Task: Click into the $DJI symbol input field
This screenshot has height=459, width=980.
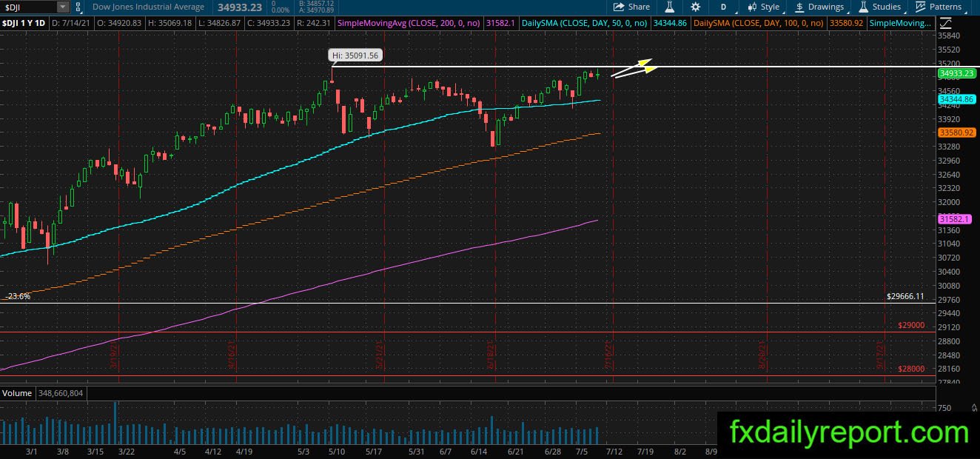Action: click(29, 7)
